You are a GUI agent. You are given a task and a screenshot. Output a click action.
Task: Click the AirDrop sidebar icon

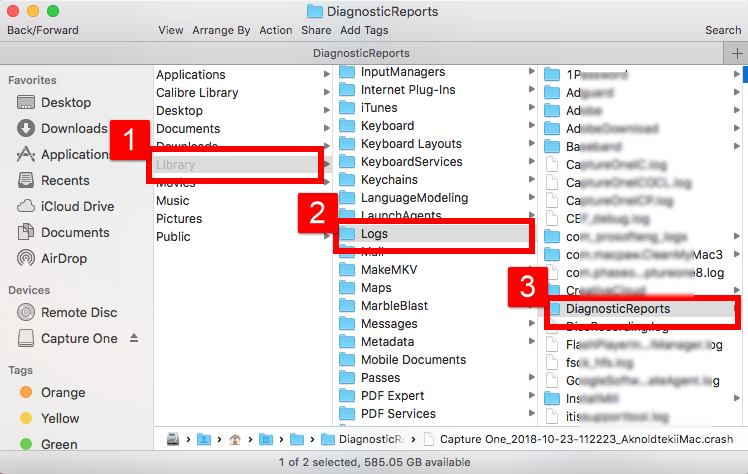click(x=26, y=259)
